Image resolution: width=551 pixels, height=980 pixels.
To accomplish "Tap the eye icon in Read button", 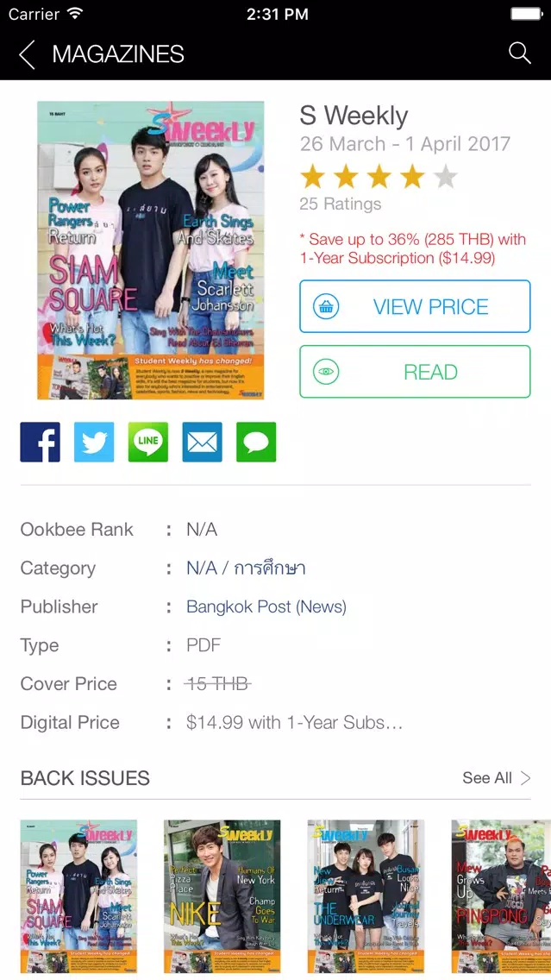I will click(326, 372).
